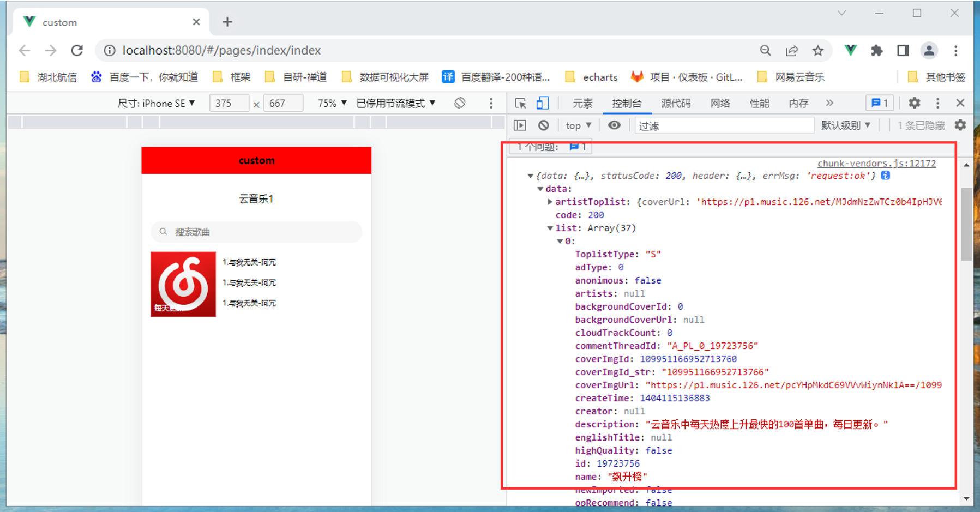The height and width of the screenshot is (512, 980).
Task: Open the top context dropdown
Action: (x=578, y=125)
